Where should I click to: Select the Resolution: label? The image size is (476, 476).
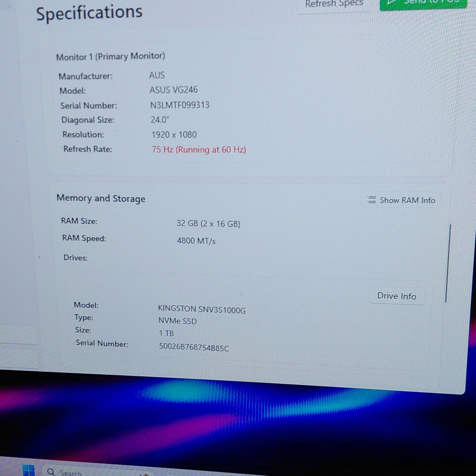[83, 134]
